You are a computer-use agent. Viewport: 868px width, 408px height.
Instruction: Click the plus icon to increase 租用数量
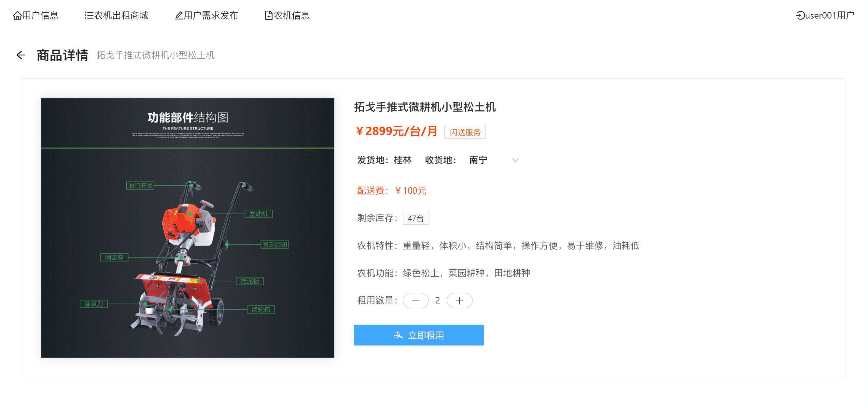(x=459, y=301)
